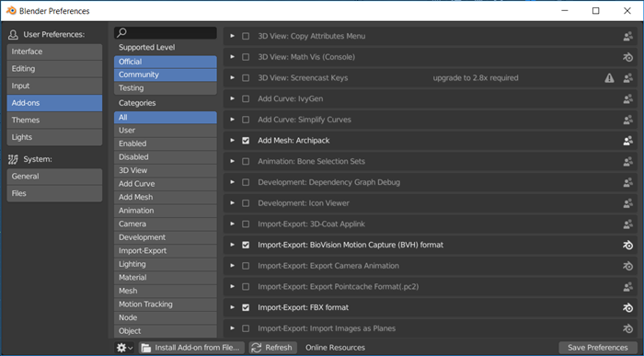Click Save Preferences button
Viewport: 644px width, 356px height.
598,348
